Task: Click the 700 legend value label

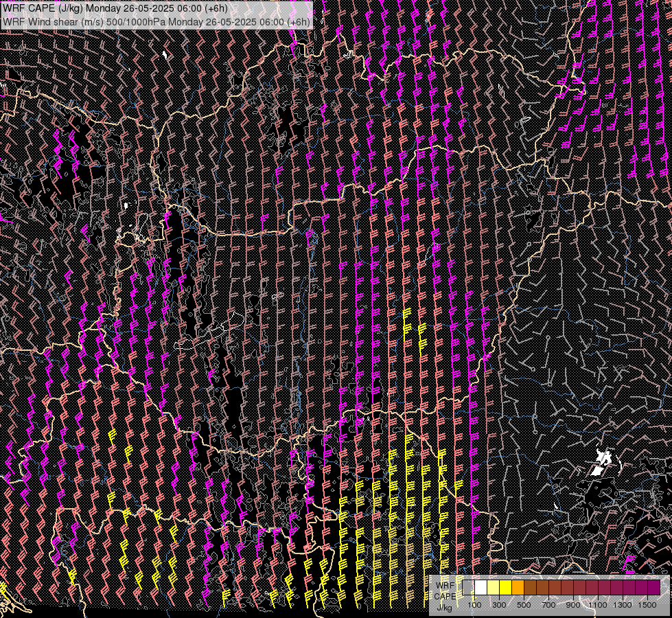Action: click(548, 605)
